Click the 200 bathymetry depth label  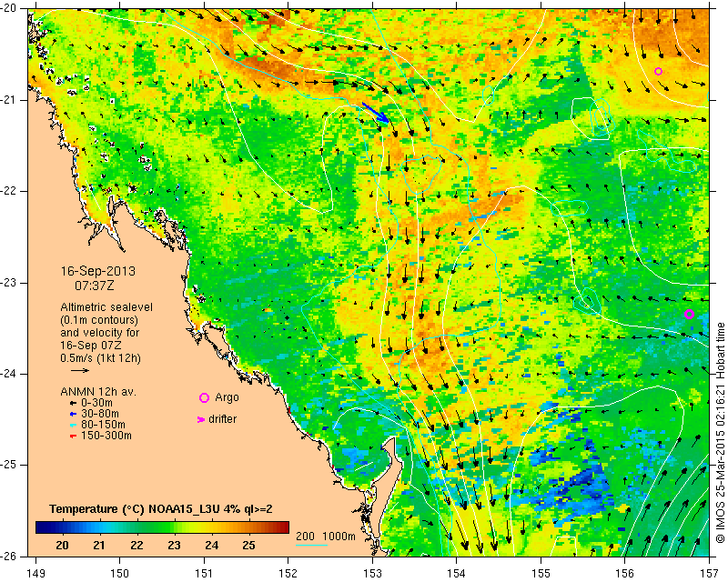(305, 537)
